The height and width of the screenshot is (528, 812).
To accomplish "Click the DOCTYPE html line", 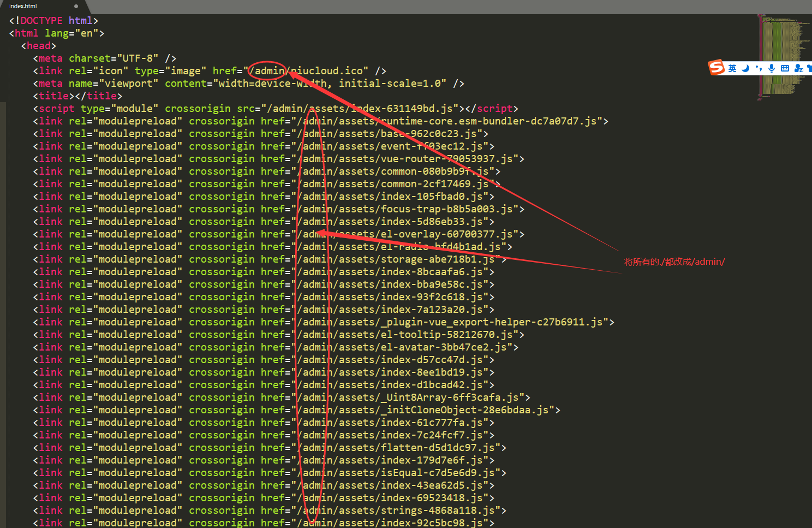I will (53, 21).
